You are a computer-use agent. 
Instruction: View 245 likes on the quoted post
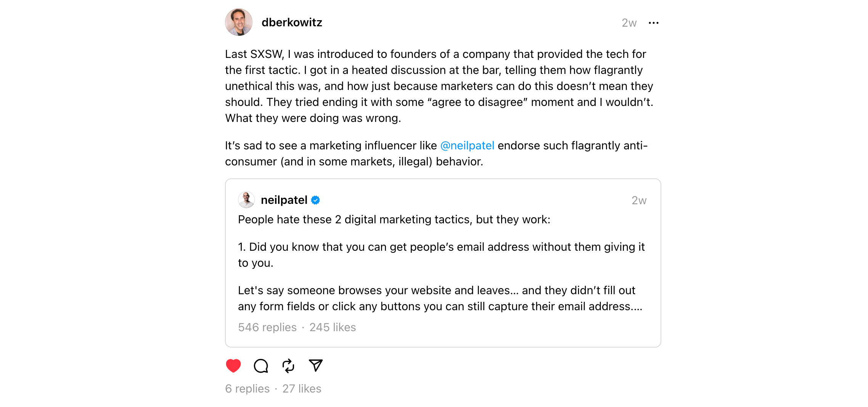click(x=333, y=327)
